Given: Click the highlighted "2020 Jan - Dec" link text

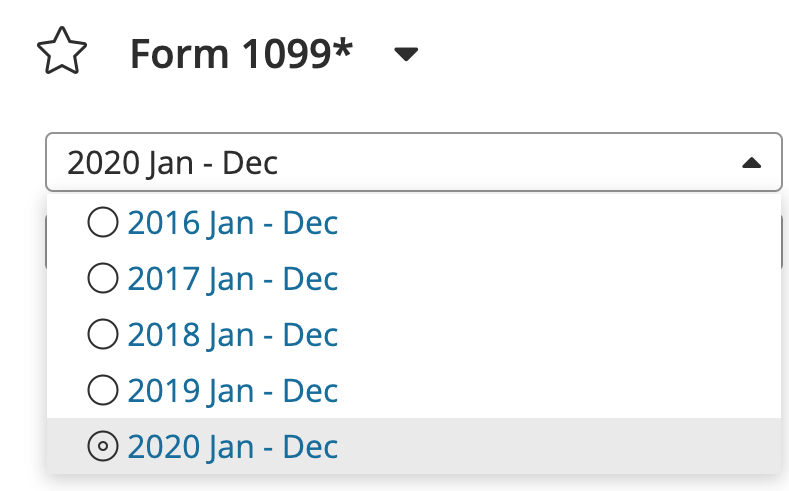Looking at the screenshot, I should point(233,446).
